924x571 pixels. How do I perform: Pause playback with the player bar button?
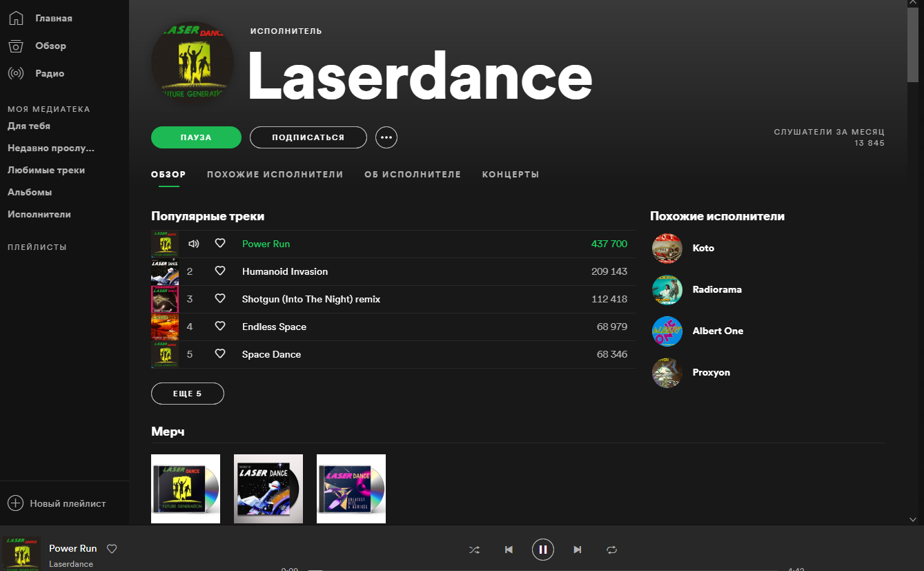click(x=543, y=550)
